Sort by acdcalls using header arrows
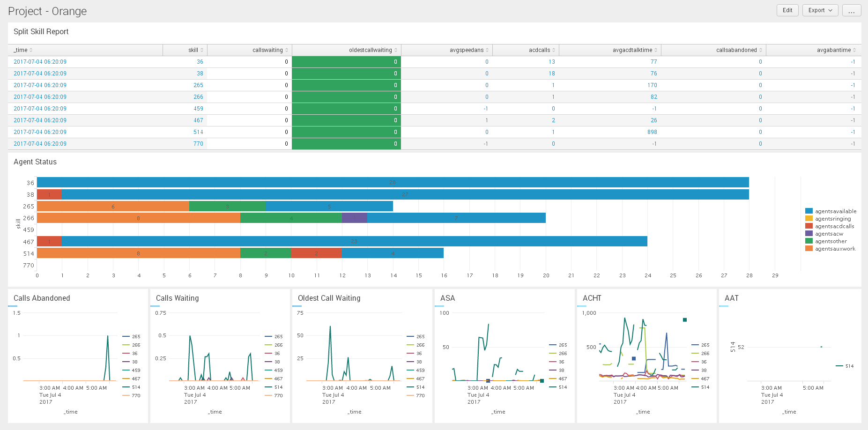 click(554, 50)
